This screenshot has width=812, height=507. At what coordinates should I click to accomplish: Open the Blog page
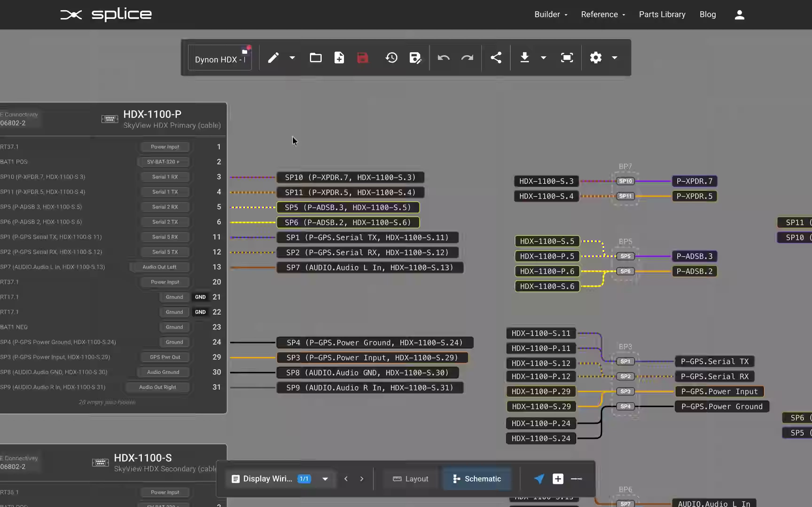[x=708, y=14]
